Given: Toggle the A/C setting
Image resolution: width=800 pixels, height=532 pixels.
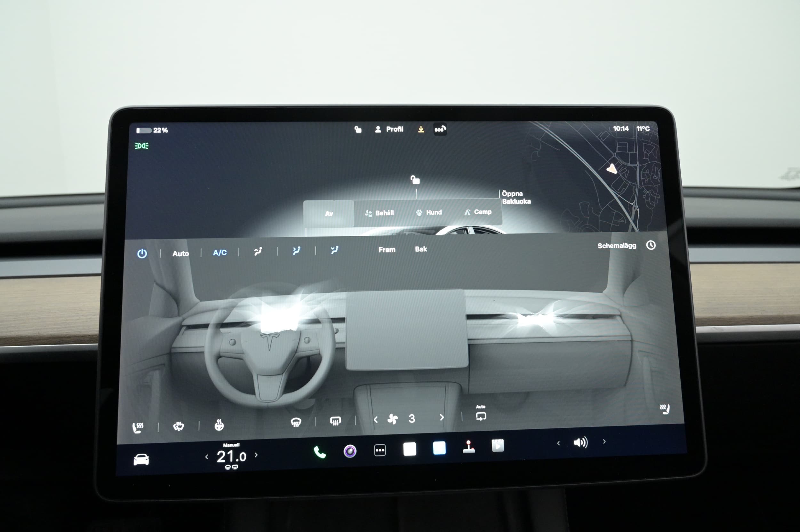Looking at the screenshot, I should pos(220,252).
